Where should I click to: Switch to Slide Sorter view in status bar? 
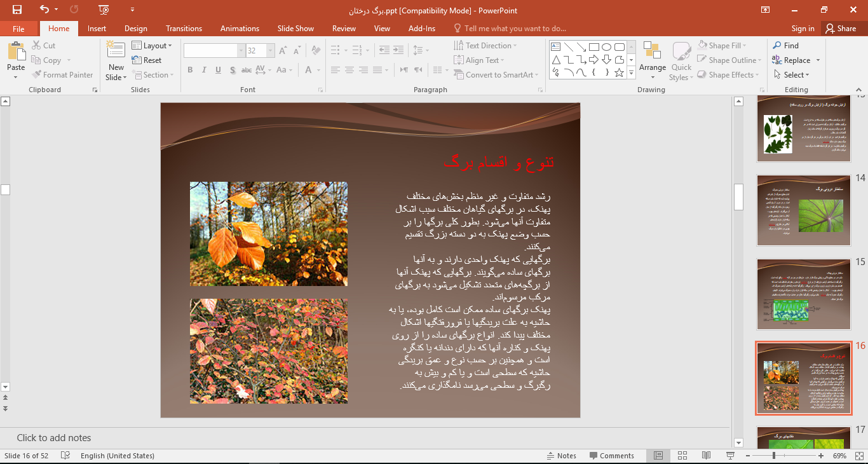[x=682, y=456]
